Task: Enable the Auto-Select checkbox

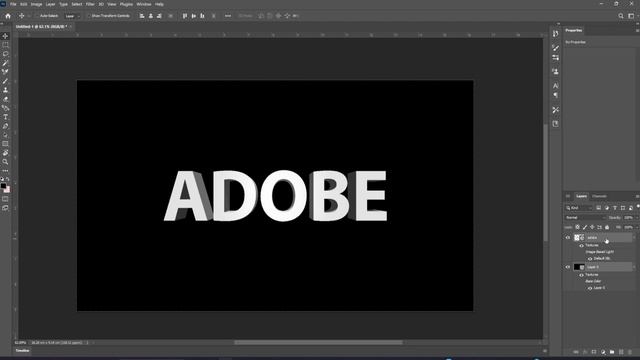Action: tap(37, 16)
